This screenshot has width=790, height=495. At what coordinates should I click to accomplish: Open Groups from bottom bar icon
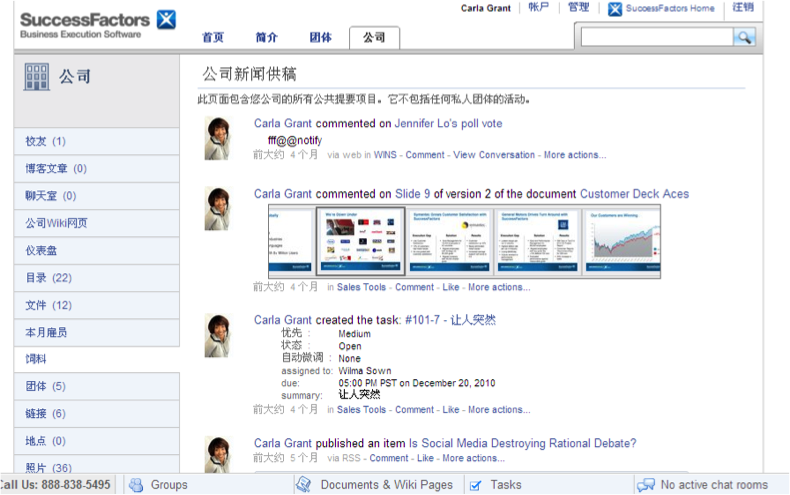pyautogui.click(x=135, y=485)
